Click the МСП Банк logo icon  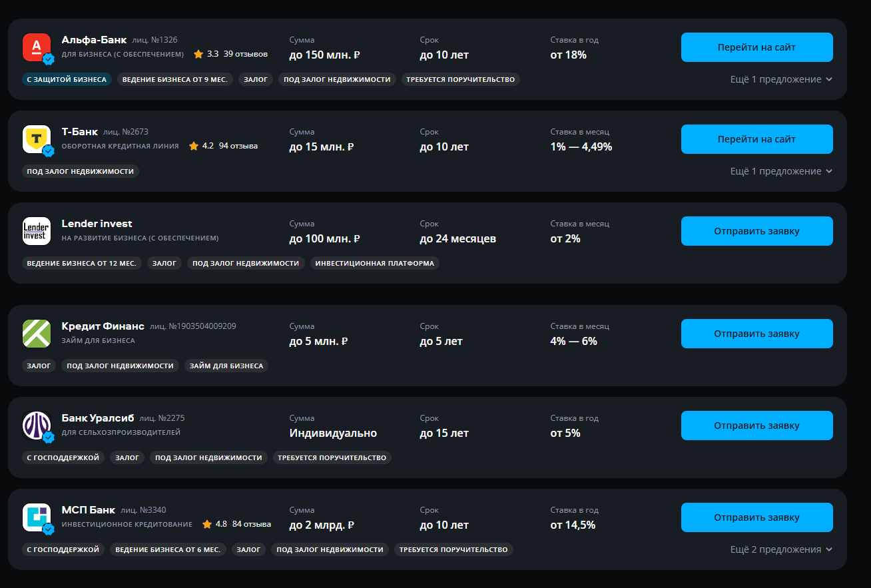(37, 517)
